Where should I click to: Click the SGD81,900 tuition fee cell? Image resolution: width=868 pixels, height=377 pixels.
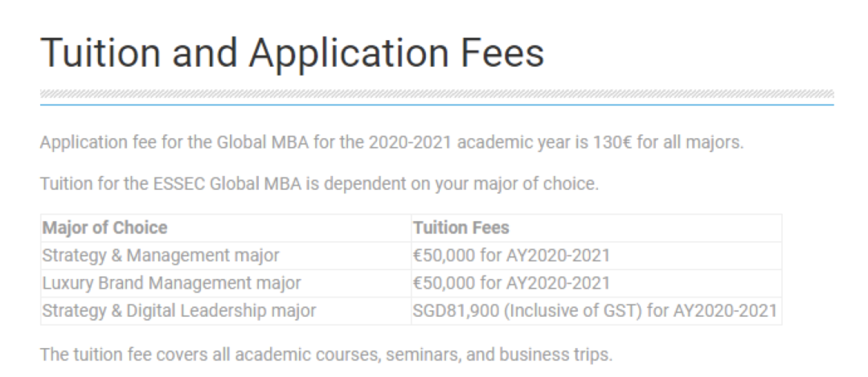[x=596, y=310]
